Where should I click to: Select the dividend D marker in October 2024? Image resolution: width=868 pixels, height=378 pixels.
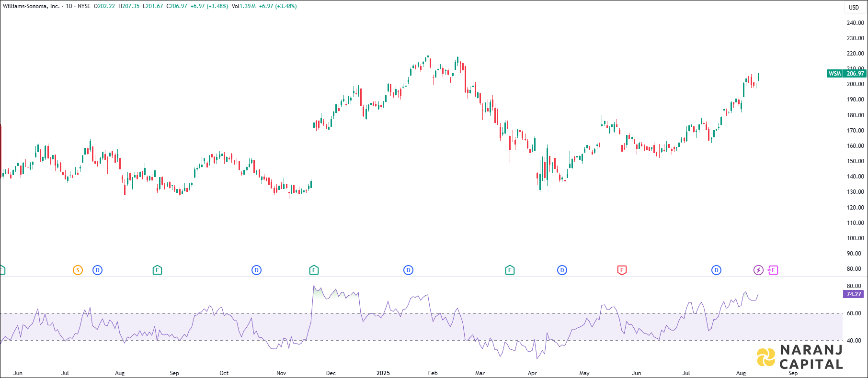point(256,270)
